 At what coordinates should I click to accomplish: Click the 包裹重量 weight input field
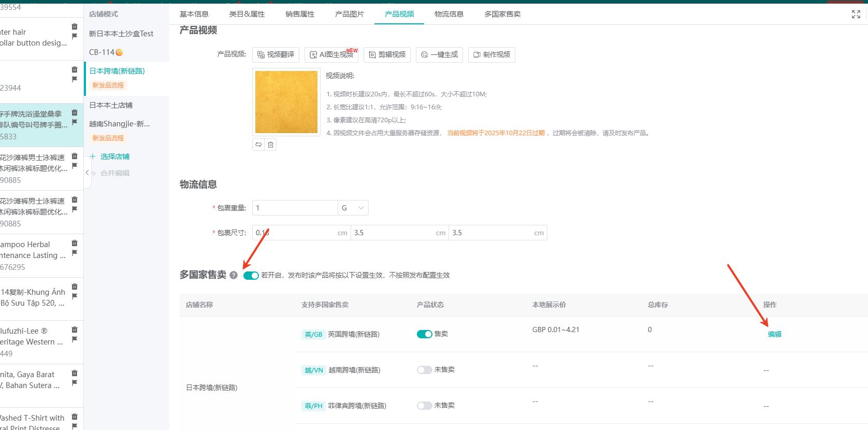click(x=294, y=208)
